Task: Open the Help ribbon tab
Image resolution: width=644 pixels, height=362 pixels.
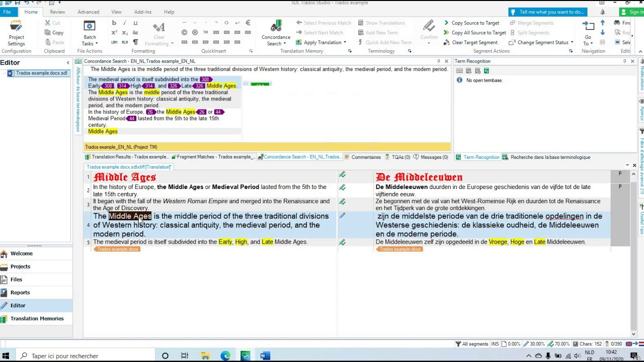Action: pos(169,12)
